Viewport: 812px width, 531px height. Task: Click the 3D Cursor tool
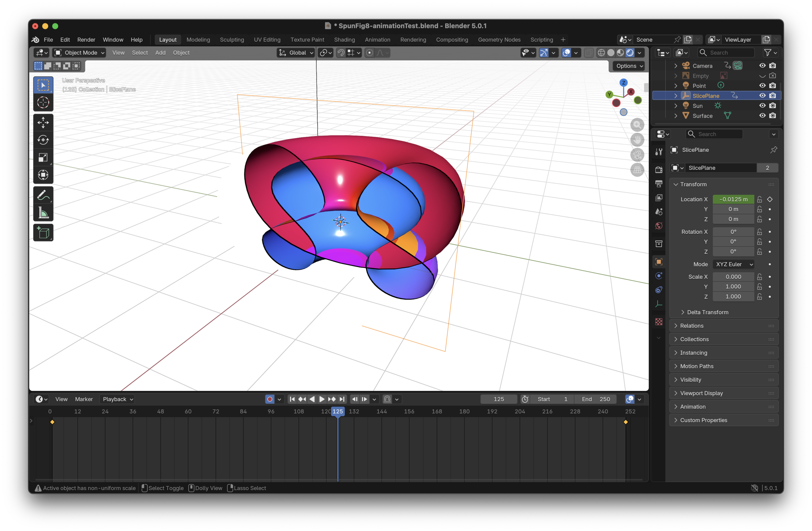click(x=43, y=102)
